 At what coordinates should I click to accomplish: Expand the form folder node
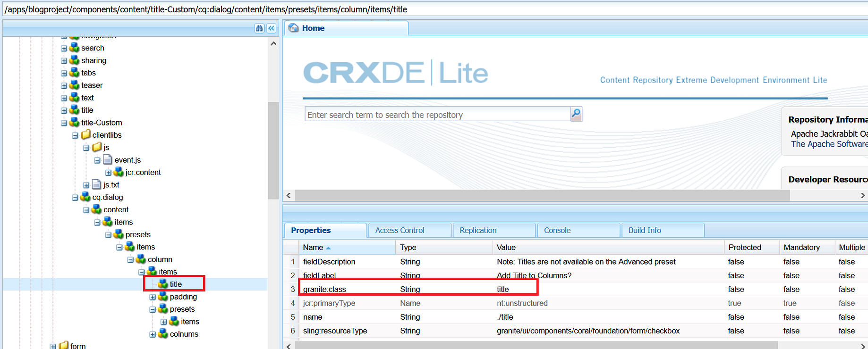coord(53,346)
